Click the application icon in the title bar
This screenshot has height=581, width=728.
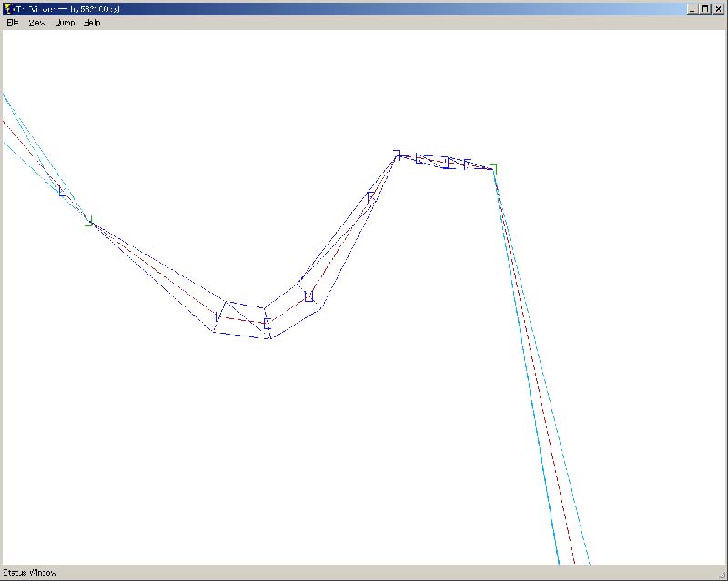pyautogui.click(x=9, y=8)
